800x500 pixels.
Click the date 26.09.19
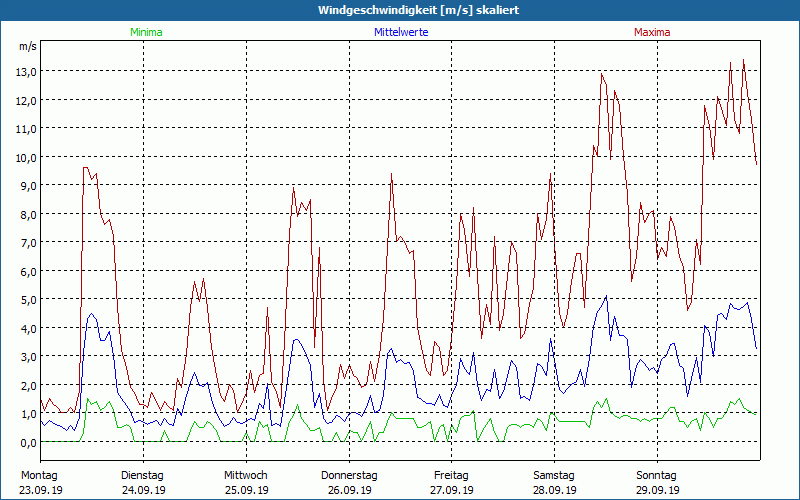pos(349,490)
